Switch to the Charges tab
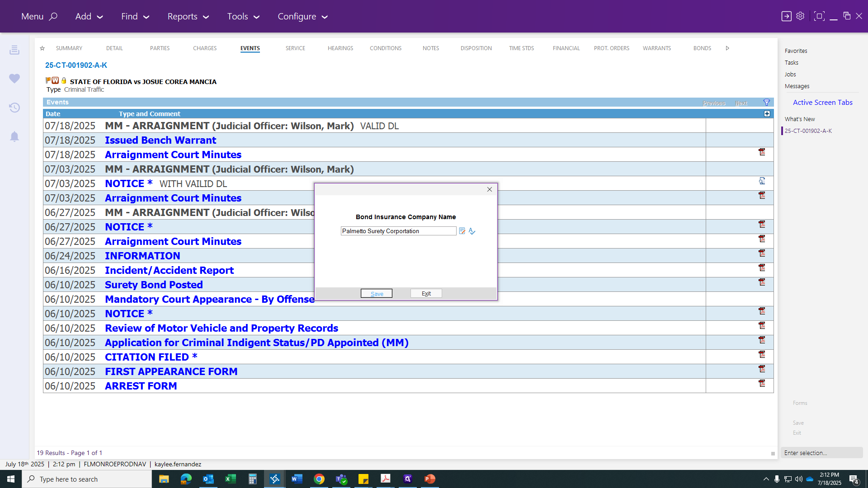Image resolution: width=868 pixels, height=488 pixels. [x=205, y=48]
